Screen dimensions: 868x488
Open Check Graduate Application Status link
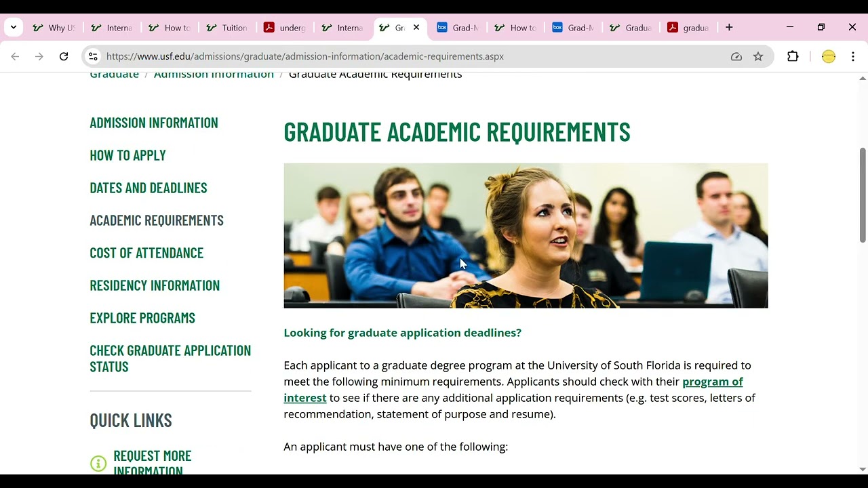pos(170,359)
